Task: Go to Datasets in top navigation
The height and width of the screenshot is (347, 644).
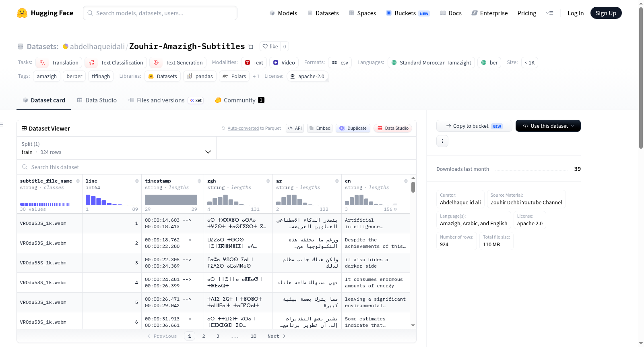Action: (x=323, y=13)
